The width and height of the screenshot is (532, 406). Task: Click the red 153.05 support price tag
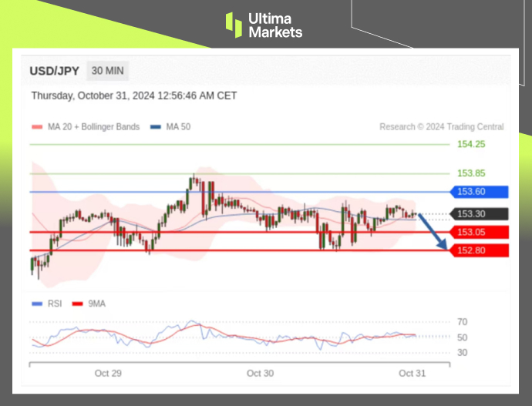479,233
